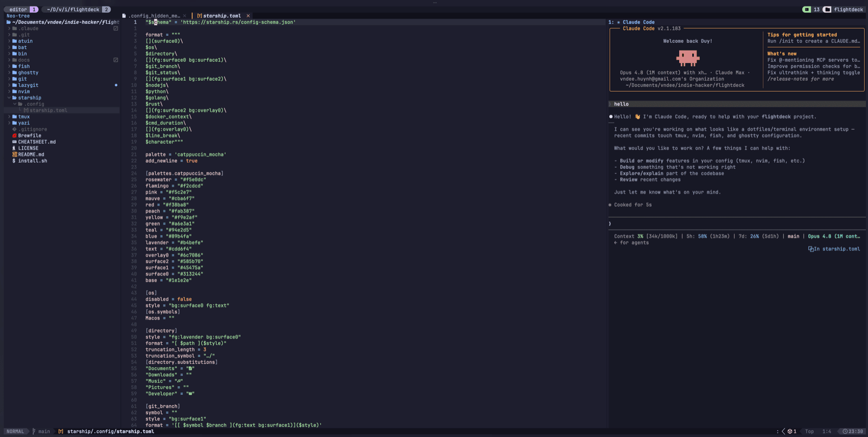The image size is (868, 437).
Task: Click the '/release-notes for more' text
Action: pos(801,79)
